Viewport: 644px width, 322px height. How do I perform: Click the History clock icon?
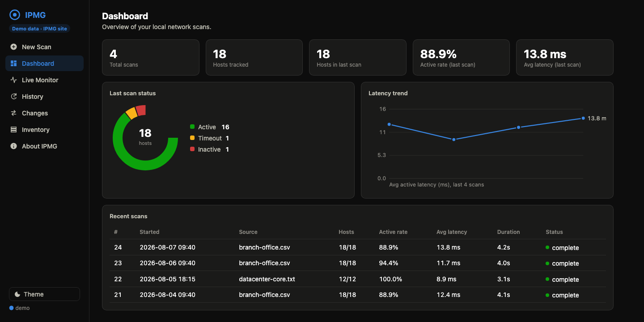click(x=13, y=97)
